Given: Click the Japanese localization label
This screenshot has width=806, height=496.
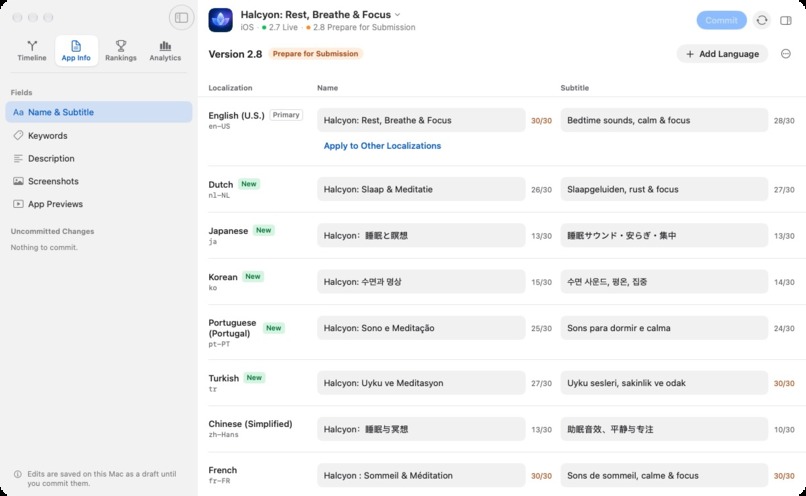Looking at the screenshot, I should 228,231.
